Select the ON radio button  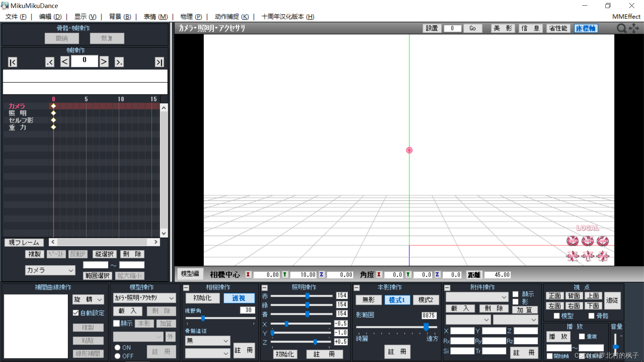[117, 348]
